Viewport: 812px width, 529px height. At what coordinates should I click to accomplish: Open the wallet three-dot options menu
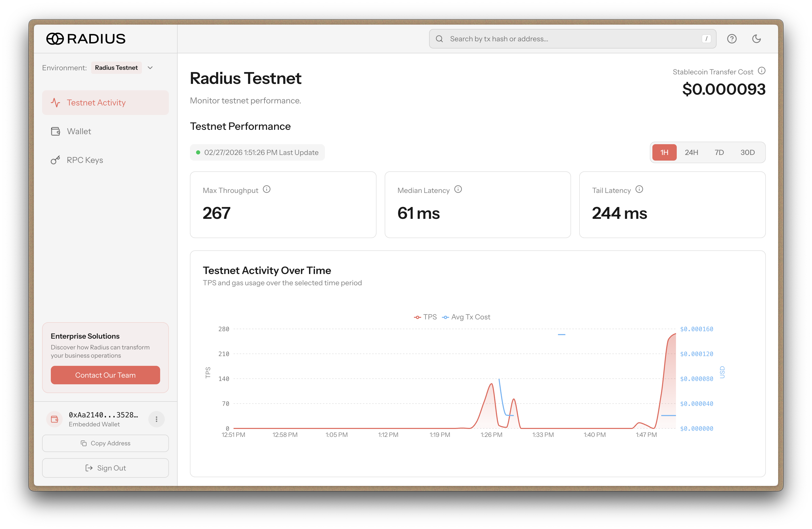pyautogui.click(x=157, y=419)
